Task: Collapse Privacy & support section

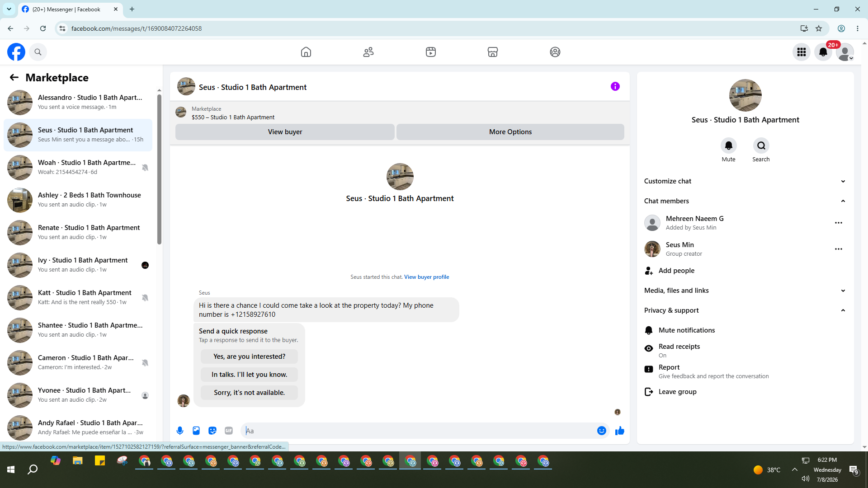Action: [x=745, y=310]
